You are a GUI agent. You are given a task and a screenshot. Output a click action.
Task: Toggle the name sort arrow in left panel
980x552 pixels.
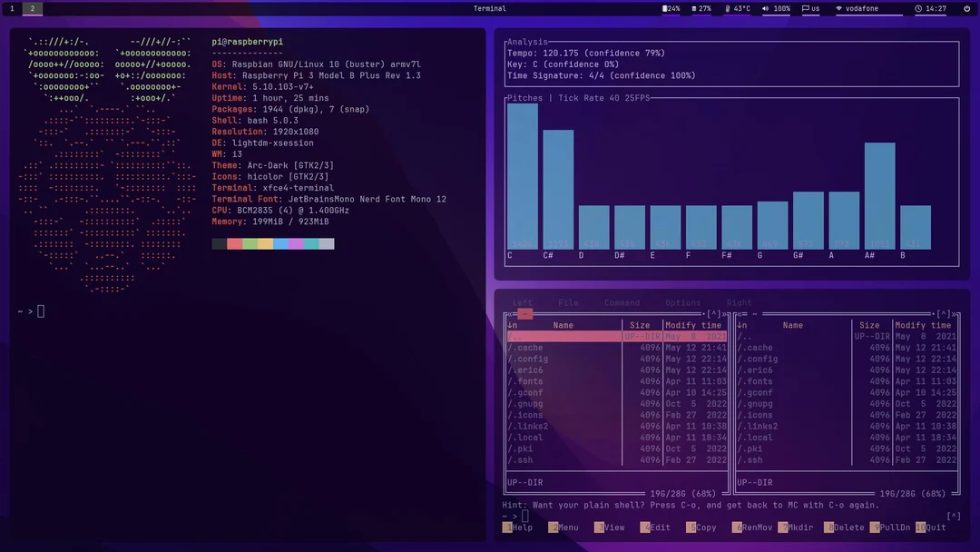click(511, 324)
